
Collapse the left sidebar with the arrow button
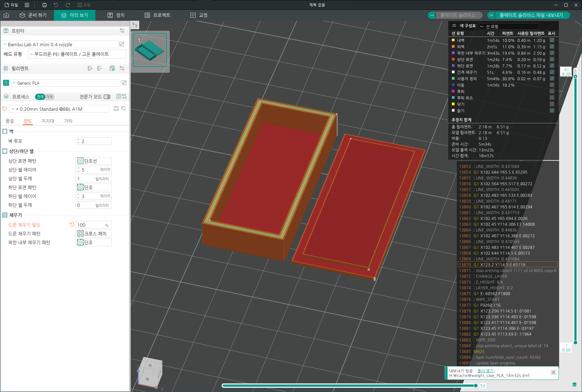(135, 25)
